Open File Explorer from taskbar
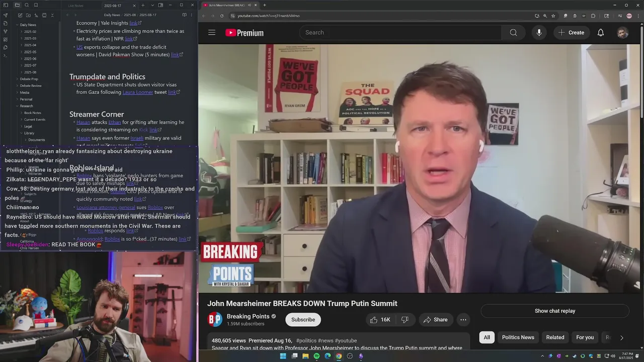The width and height of the screenshot is (644, 362). (305, 356)
